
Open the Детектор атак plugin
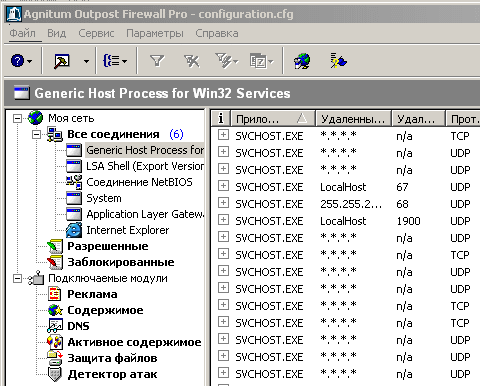[x=112, y=374]
